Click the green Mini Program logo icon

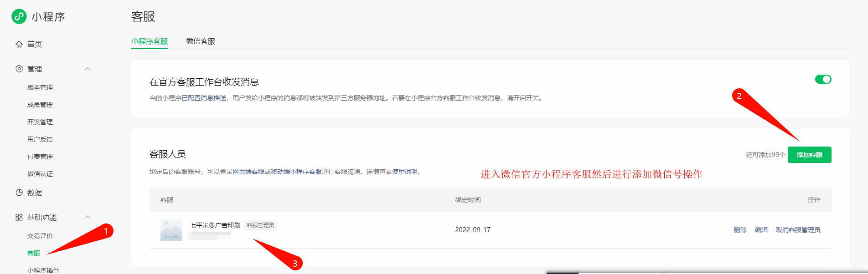(x=19, y=16)
